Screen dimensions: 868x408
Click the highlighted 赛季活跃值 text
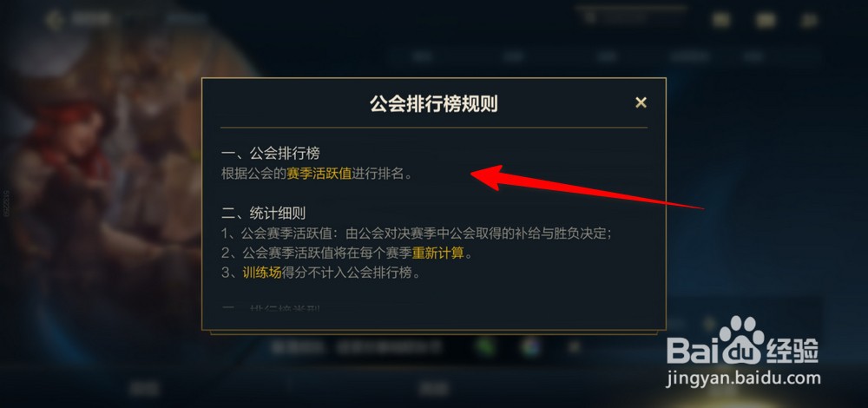click(x=319, y=174)
